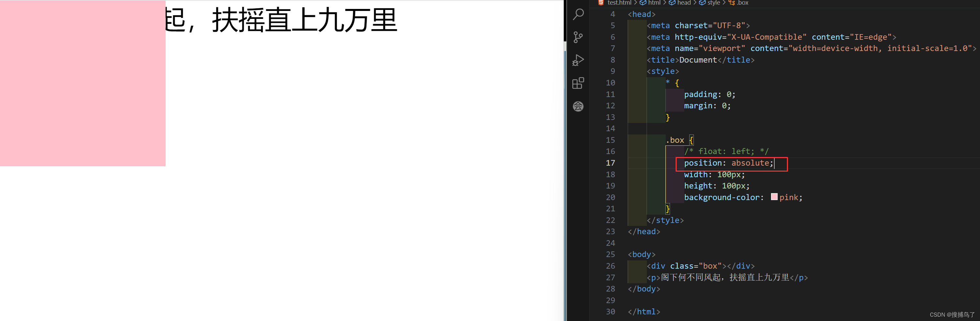
Task: Open the Extensions view
Action: tap(578, 83)
